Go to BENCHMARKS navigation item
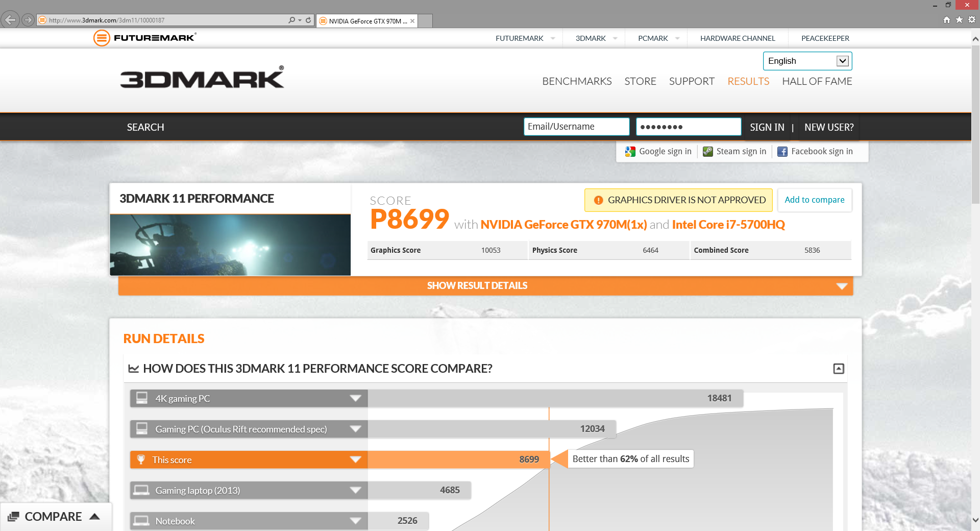The width and height of the screenshot is (980, 531). pyautogui.click(x=577, y=81)
